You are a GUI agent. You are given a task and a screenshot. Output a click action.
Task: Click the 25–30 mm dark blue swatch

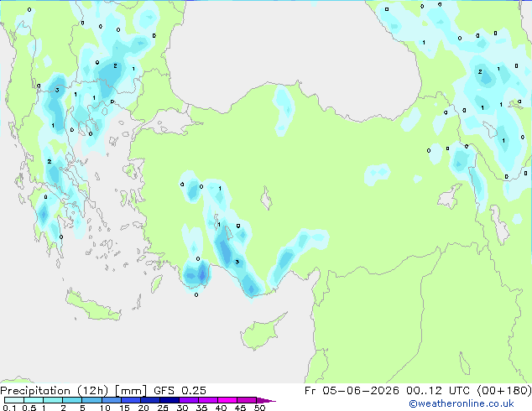coord(170,400)
